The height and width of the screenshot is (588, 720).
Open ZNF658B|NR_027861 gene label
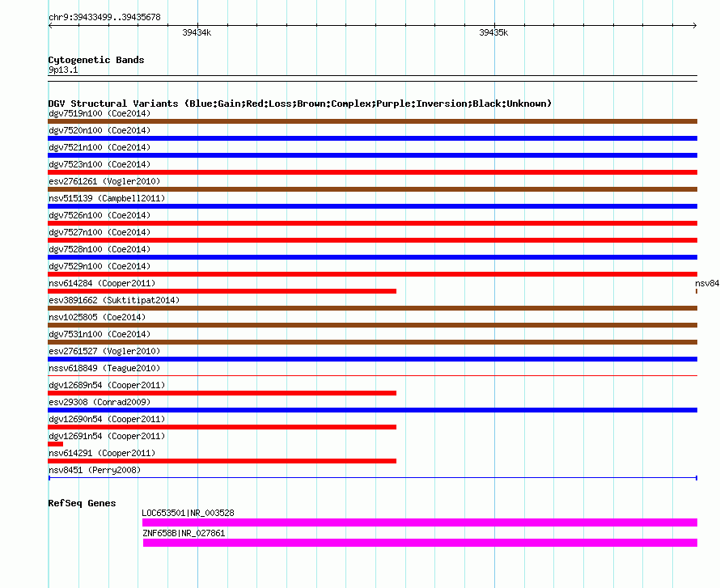pos(184,533)
